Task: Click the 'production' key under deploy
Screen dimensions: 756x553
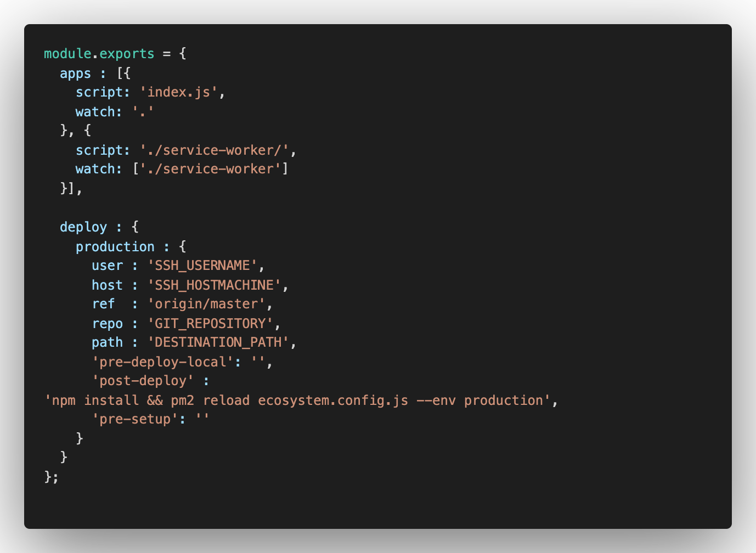Action: click(x=115, y=247)
